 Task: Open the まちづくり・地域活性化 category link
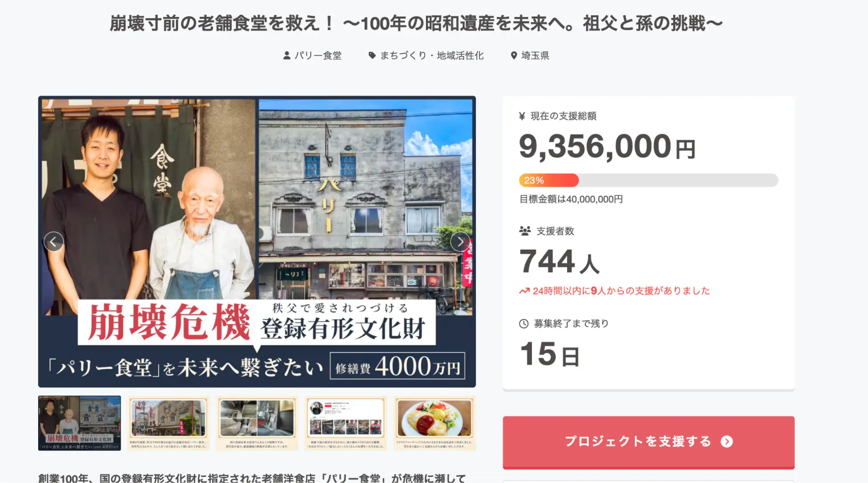(x=431, y=56)
